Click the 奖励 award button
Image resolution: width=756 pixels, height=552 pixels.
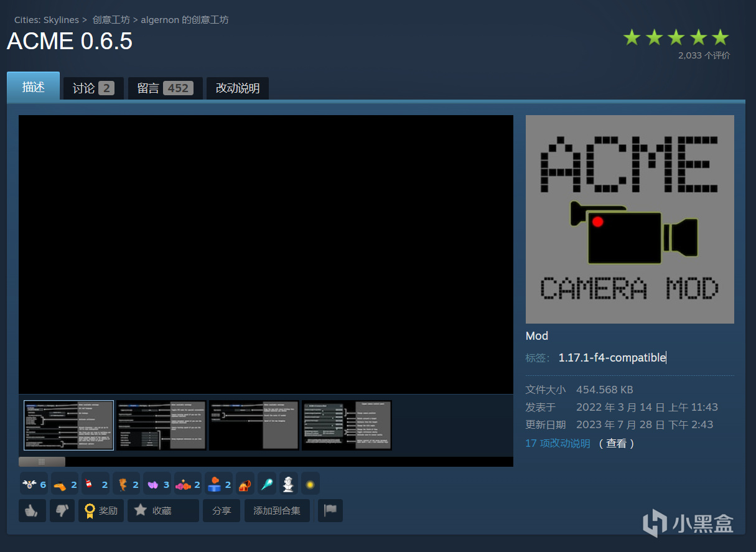[101, 510]
